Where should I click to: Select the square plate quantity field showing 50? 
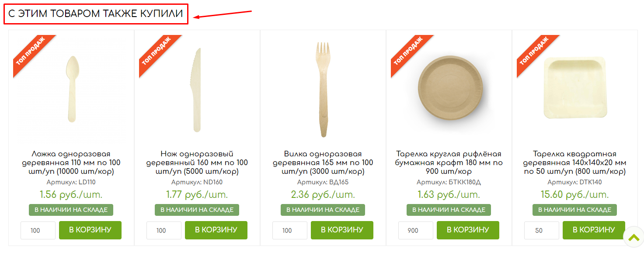pos(542,230)
